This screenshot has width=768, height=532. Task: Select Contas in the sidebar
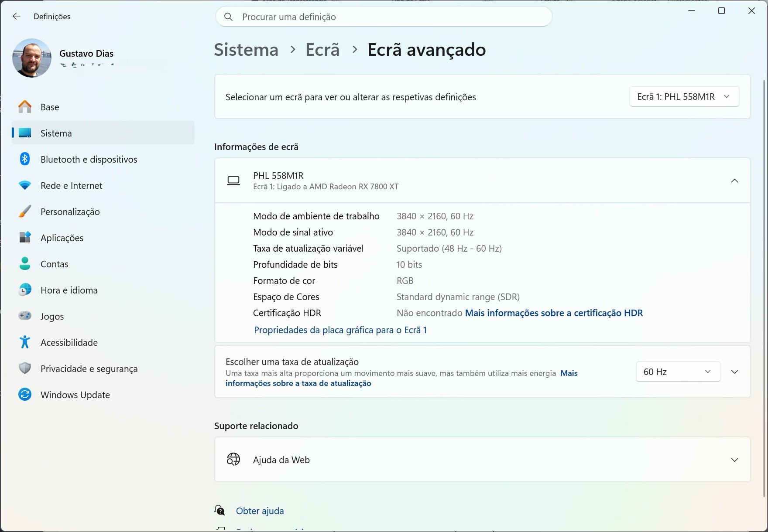(55, 264)
